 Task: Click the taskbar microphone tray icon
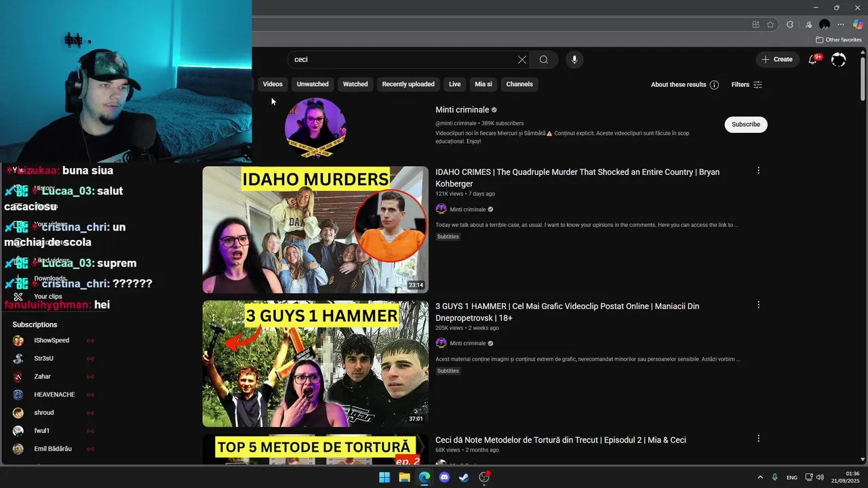(774, 477)
